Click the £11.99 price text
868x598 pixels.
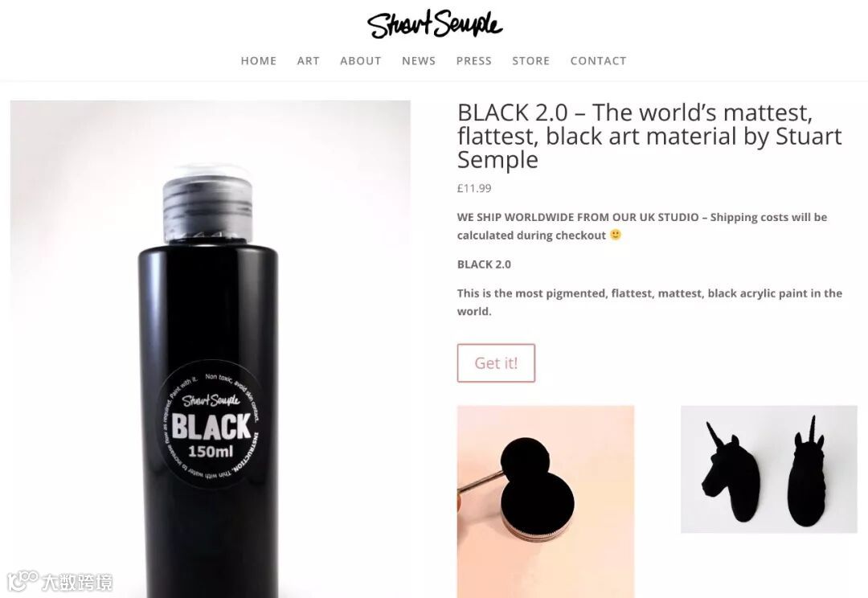coord(474,188)
